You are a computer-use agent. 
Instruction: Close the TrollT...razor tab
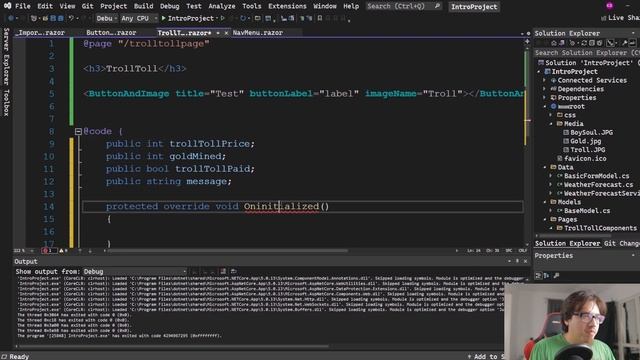pyautogui.click(x=226, y=33)
